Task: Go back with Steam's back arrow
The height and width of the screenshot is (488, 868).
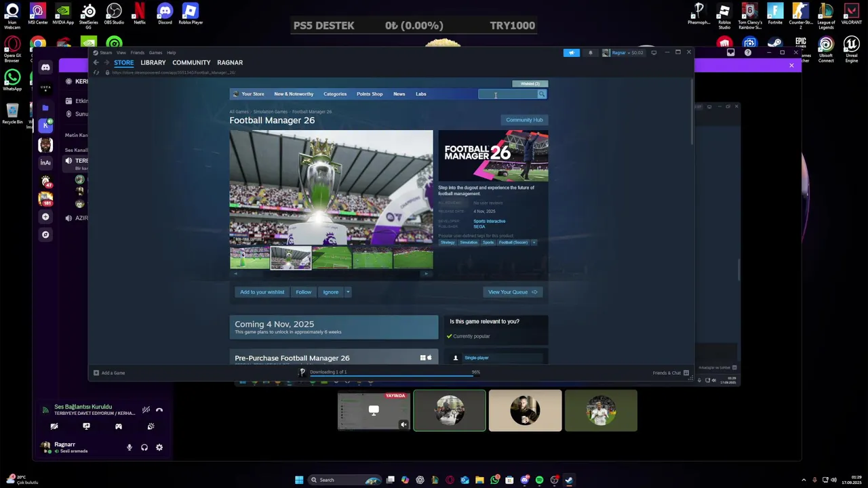Action: click(96, 62)
